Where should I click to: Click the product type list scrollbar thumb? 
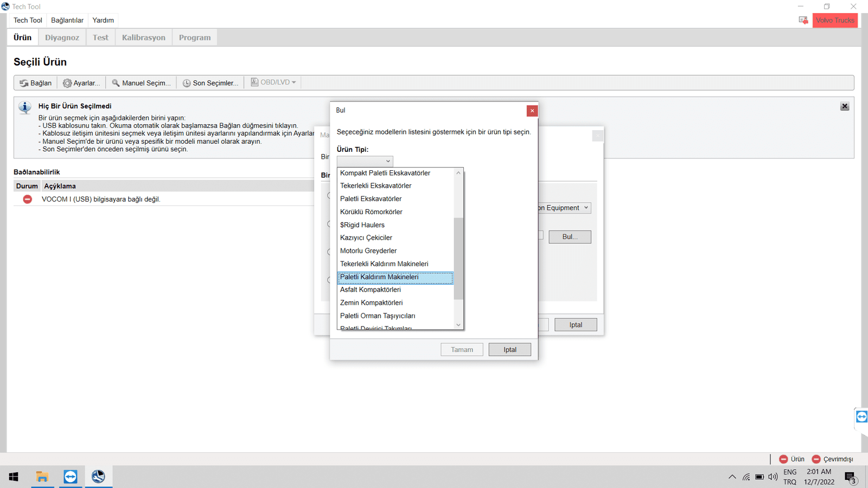point(458,258)
